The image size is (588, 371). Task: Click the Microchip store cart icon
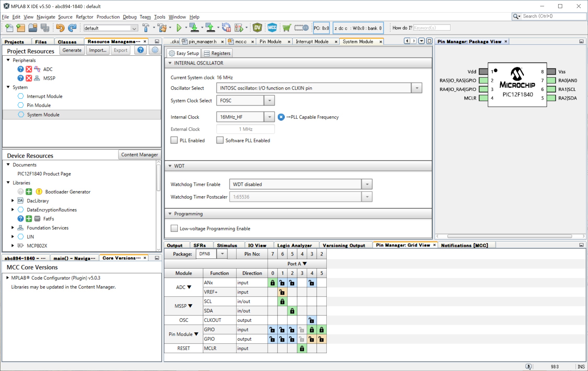tap(287, 28)
